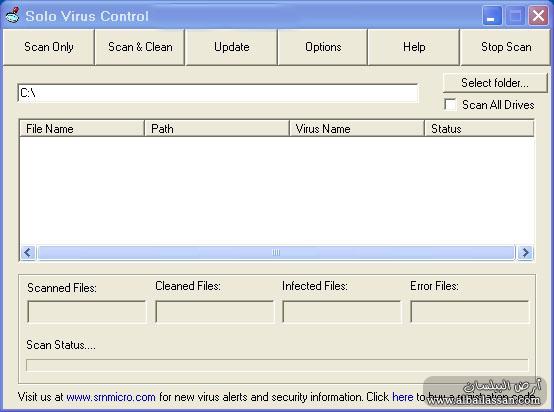Click the 'here' registration link

tap(403, 397)
